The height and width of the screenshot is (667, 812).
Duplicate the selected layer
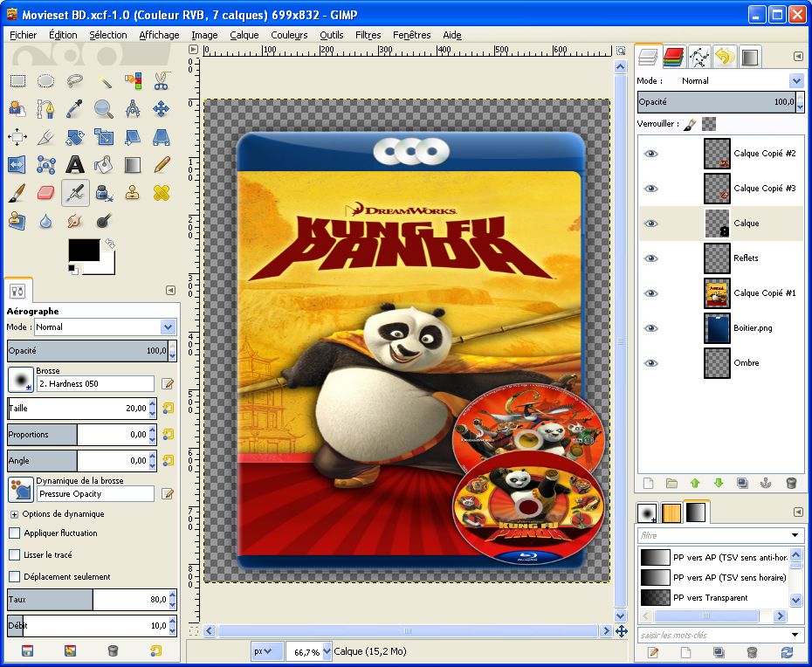point(742,483)
